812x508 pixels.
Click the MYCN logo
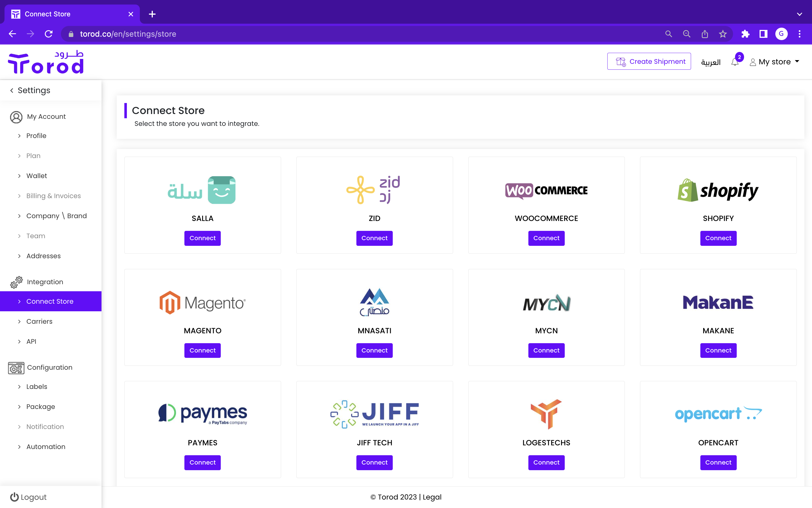tap(547, 303)
